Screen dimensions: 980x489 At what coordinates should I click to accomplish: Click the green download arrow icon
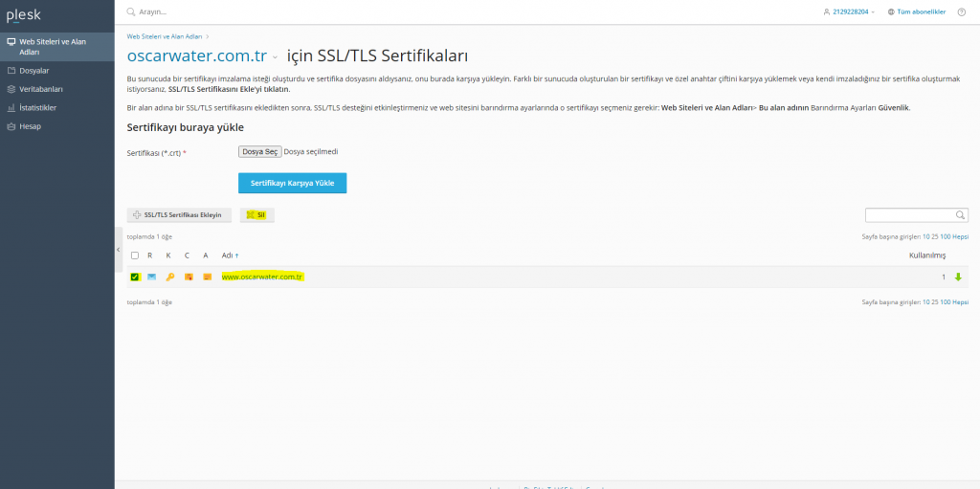(958, 277)
